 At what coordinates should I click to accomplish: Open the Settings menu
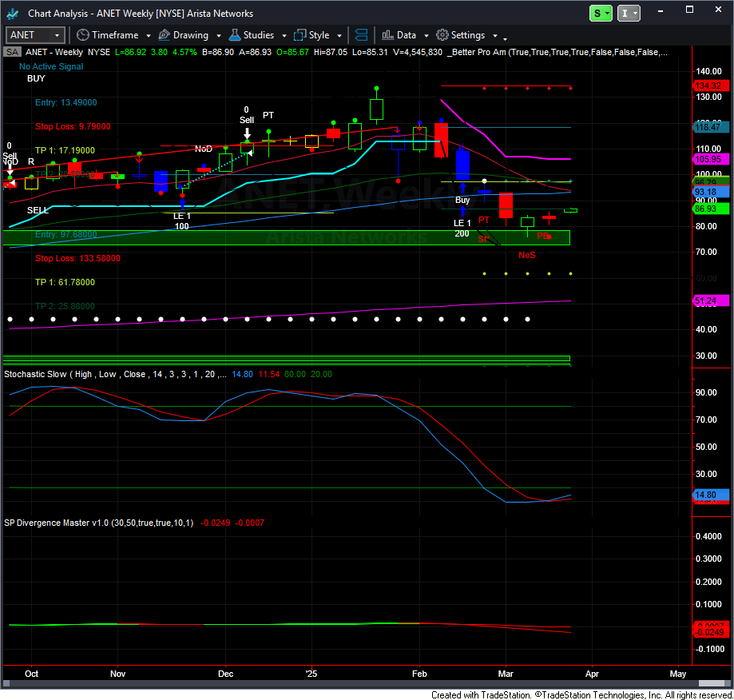point(468,35)
